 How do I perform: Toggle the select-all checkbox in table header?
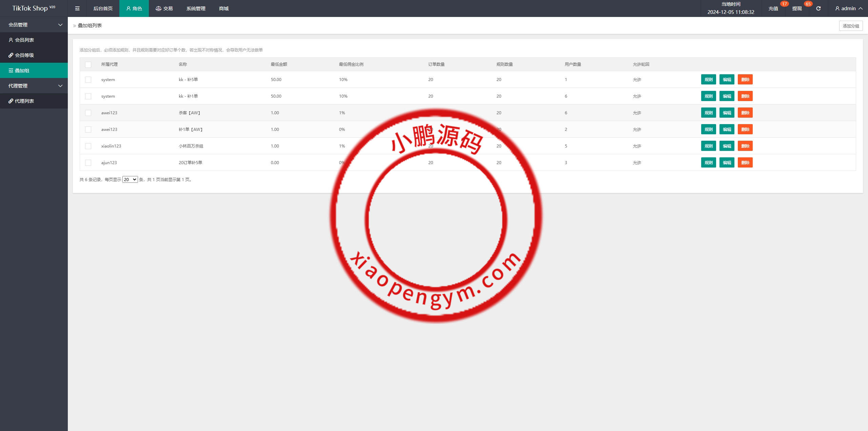88,64
